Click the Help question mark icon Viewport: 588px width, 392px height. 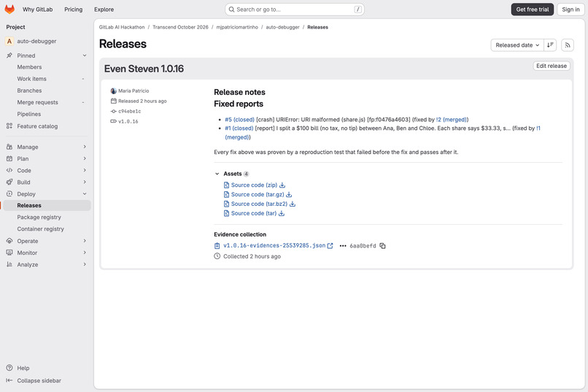click(9, 368)
